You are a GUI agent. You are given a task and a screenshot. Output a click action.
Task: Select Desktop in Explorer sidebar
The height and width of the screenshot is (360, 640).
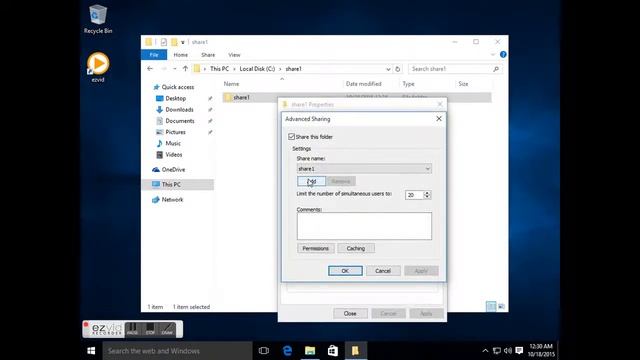tap(176, 98)
